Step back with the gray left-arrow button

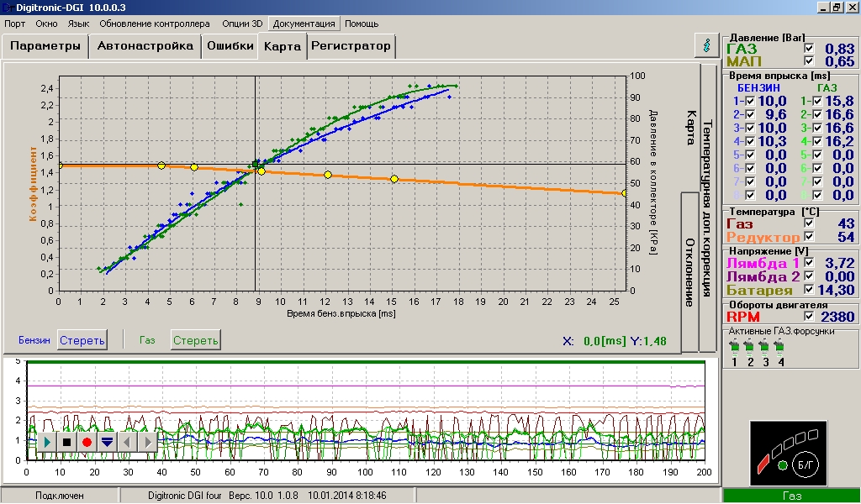click(x=127, y=441)
